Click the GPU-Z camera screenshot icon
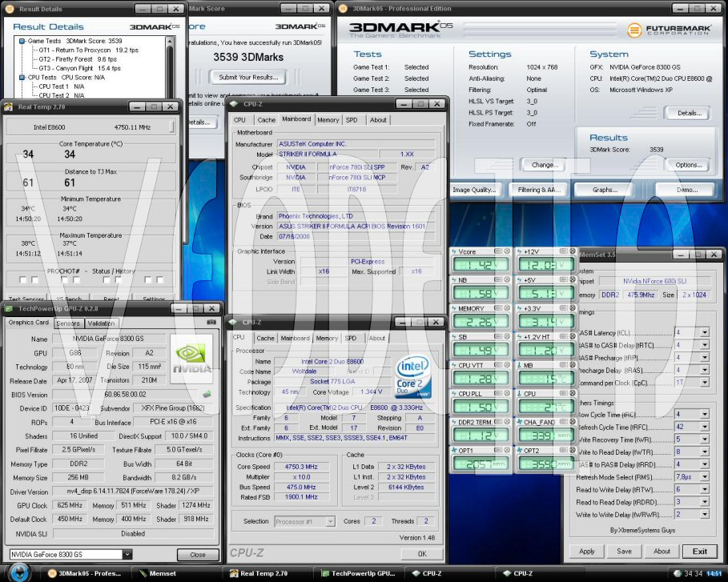728x582 pixels. [x=211, y=322]
